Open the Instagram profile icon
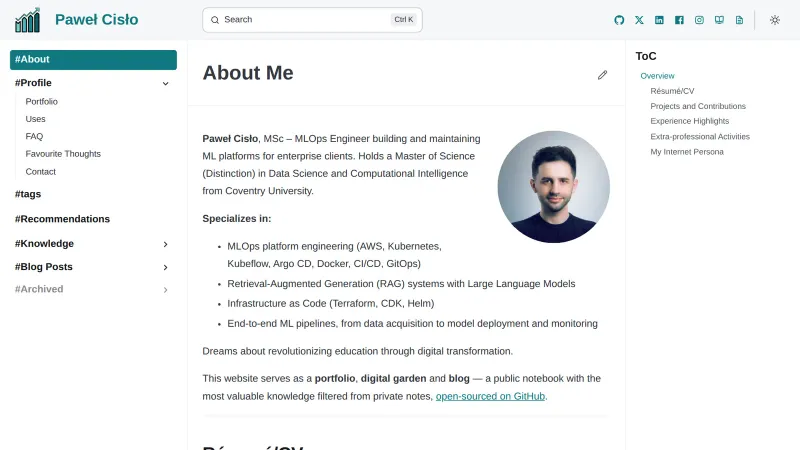The width and height of the screenshot is (800, 450). point(699,20)
